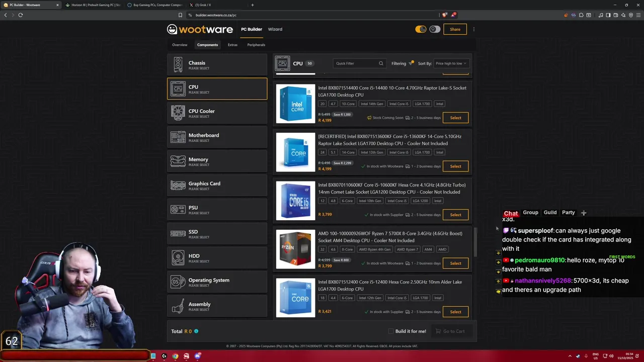Click the Share button
The image size is (644, 362).
point(455,29)
